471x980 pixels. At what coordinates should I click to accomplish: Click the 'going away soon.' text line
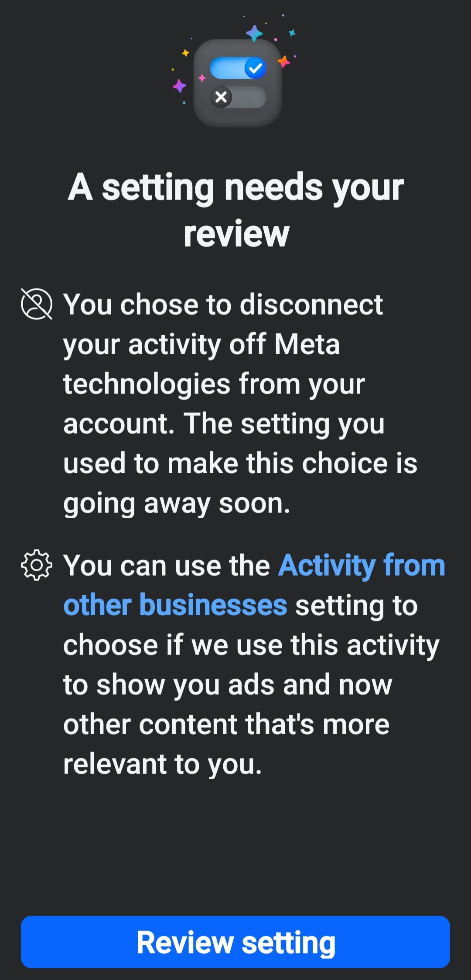(x=177, y=503)
